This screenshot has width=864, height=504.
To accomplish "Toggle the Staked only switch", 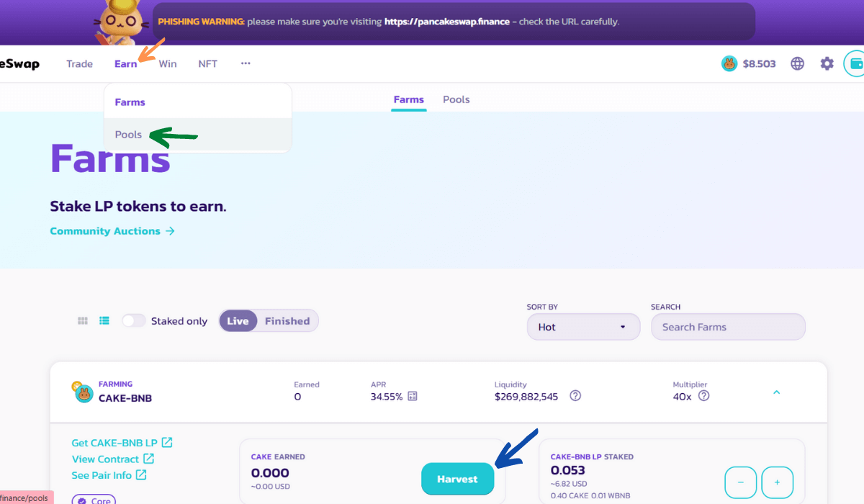I will [134, 321].
